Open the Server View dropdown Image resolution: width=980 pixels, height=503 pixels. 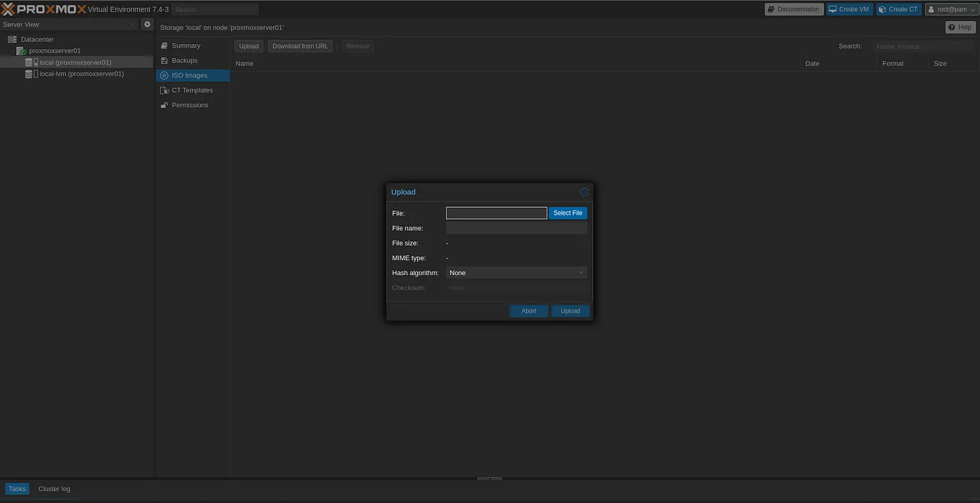coord(69,24)
